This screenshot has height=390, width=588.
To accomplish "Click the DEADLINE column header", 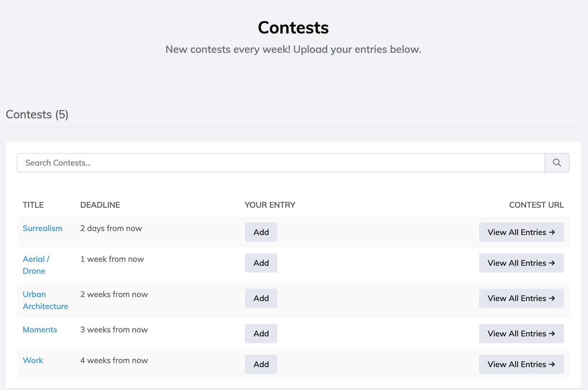I will point(100,205).
